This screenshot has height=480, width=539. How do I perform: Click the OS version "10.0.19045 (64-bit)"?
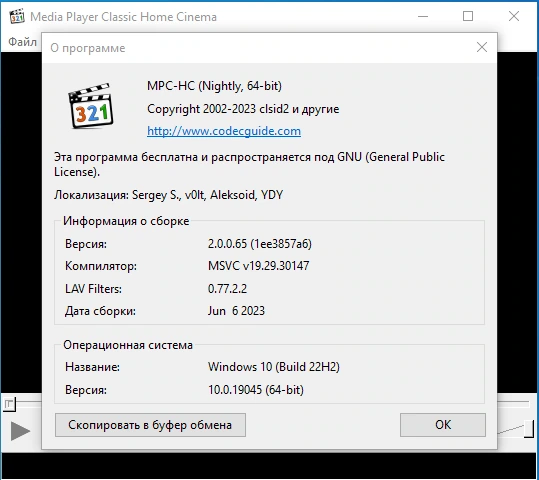pos(256,390)
